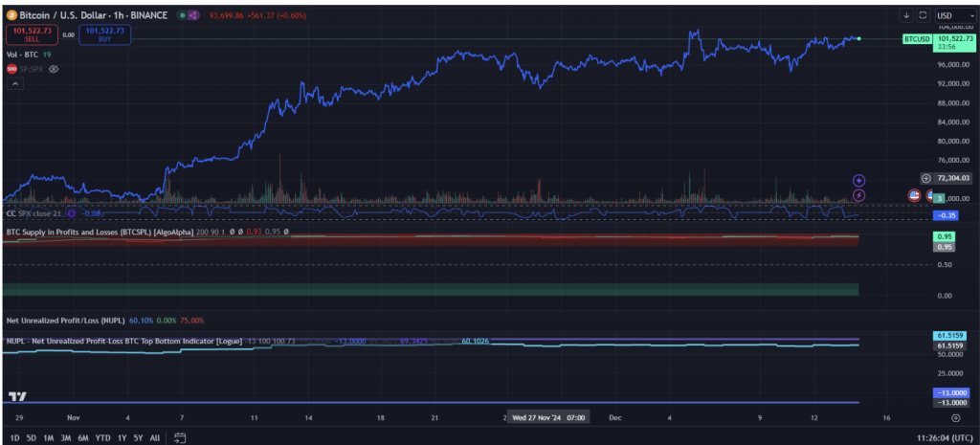
Task: Select the 1D time range
Action: [14, 437]
